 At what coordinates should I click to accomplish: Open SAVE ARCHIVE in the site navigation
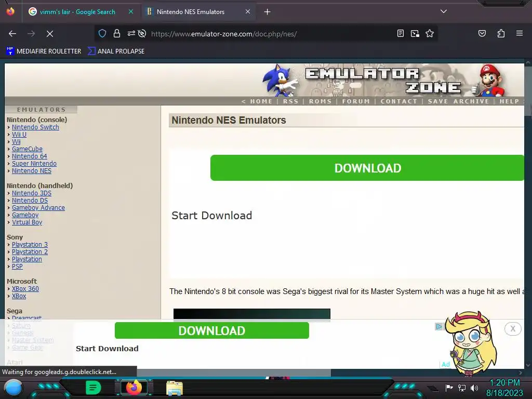458,101
